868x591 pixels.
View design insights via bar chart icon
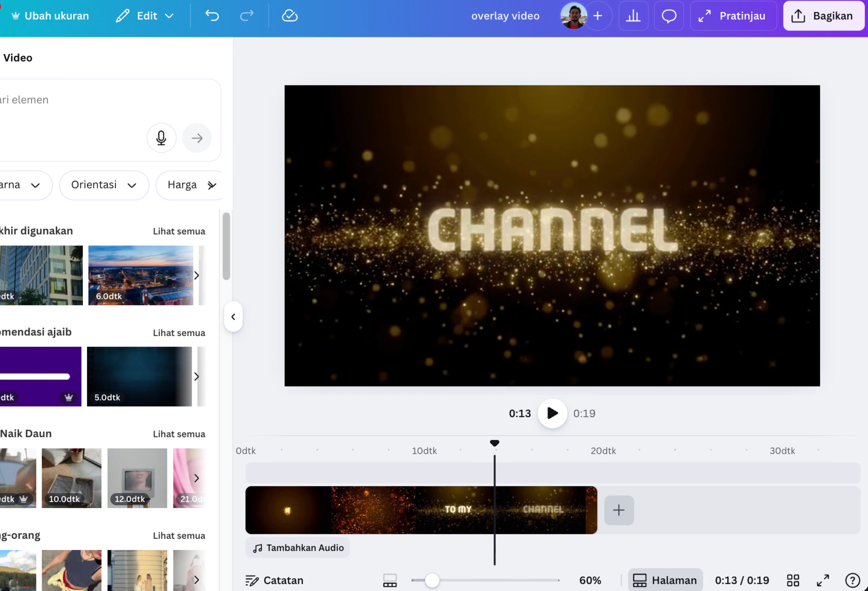tap(633, 16)
